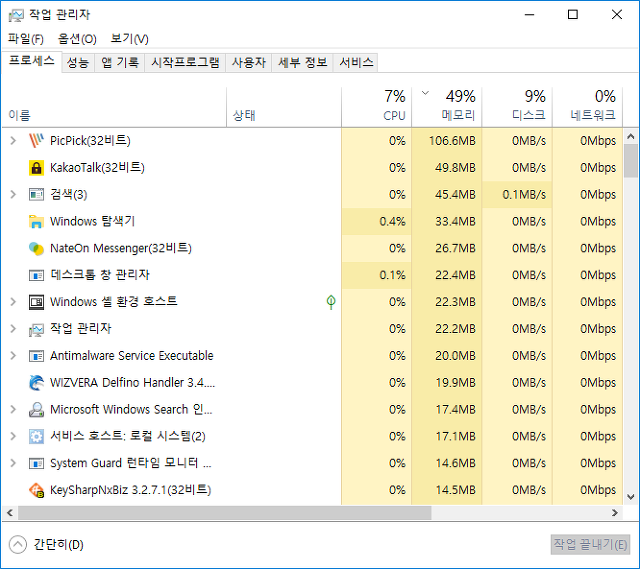
Task: Expand Windows 셸 환경 호스트 group
Action: [13, 302]
